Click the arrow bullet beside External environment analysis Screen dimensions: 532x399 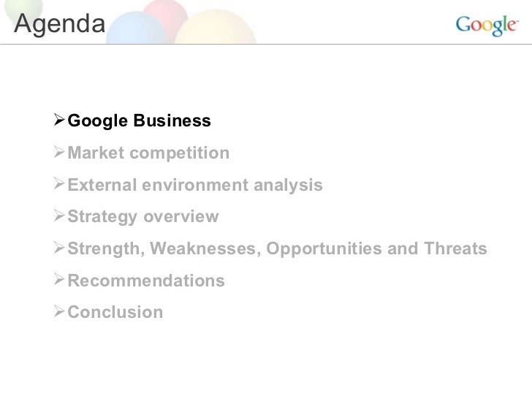(x=59, y=184)
